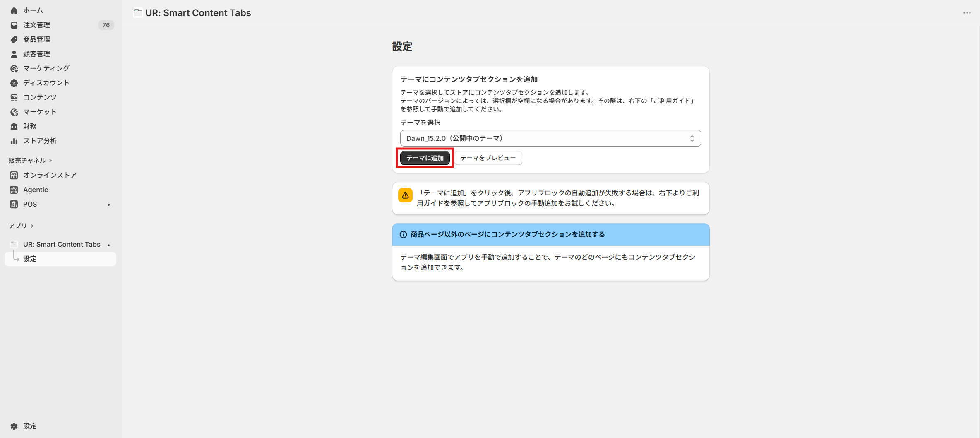Viewport: 980px width, 438px height.
Task: Select 設定 under UR: Smart Content Tabs
Action: (60, 259)
